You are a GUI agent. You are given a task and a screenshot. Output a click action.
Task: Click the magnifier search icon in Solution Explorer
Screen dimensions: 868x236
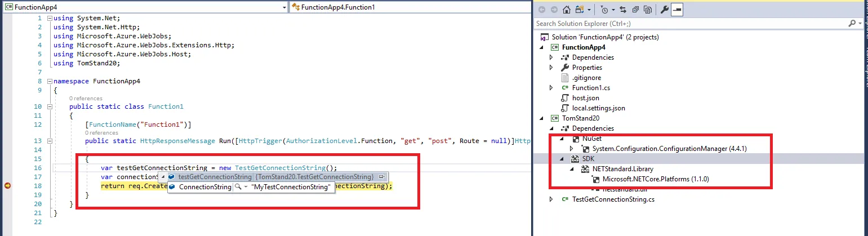pos(852,24)
